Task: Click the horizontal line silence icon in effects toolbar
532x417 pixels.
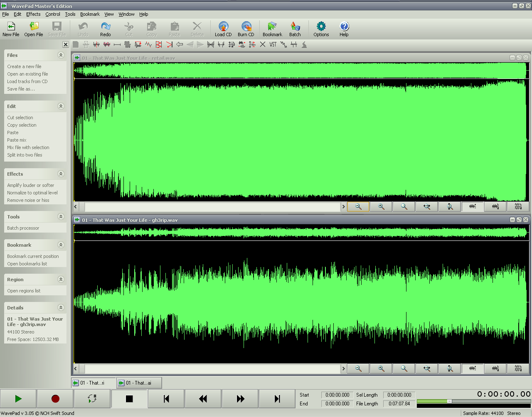Action: (x=117, y=44)
